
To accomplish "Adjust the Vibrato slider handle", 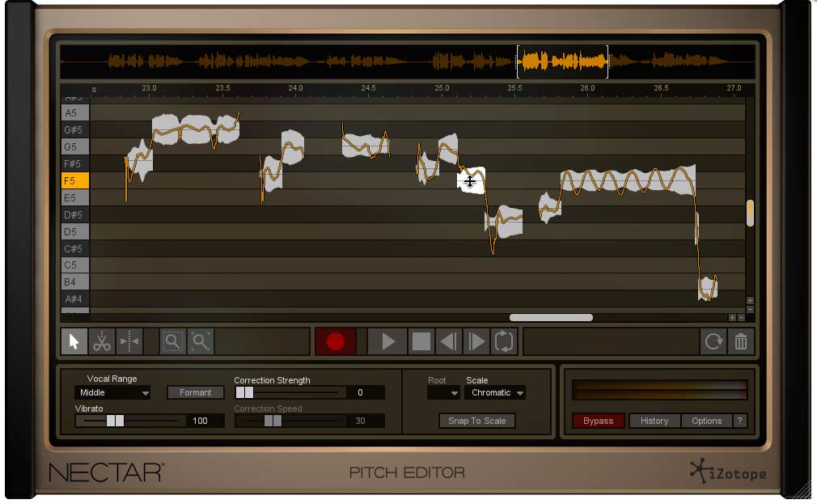I will click(x=115, y=421).
